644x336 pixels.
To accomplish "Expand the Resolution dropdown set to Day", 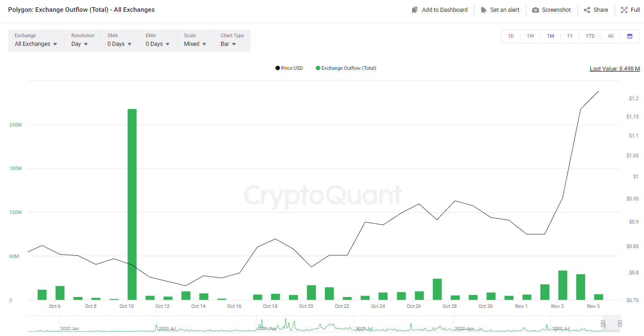I will pyautogui.click(x=80, y=44).
